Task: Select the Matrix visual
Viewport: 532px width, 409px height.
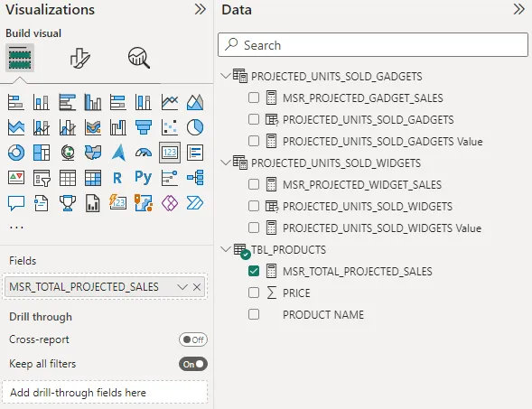Action: tap(93, 178)
